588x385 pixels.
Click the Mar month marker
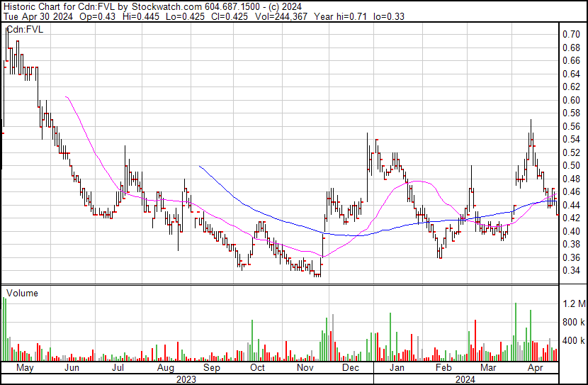point(487,369)
